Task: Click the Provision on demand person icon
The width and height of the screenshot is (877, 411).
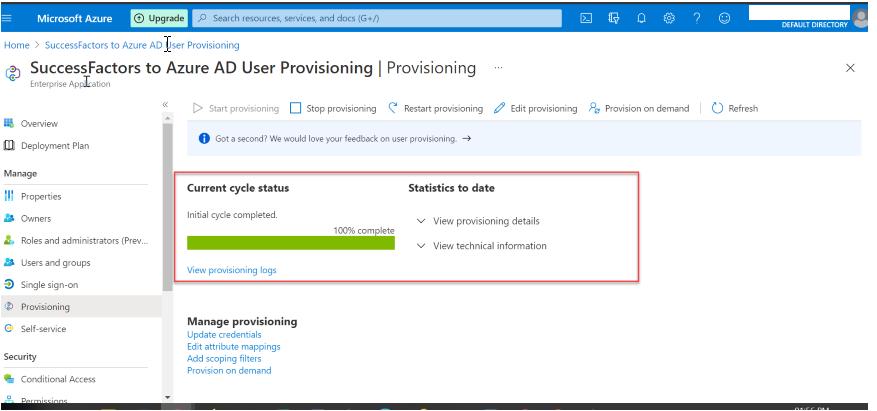Action: (x=595, y=108)
